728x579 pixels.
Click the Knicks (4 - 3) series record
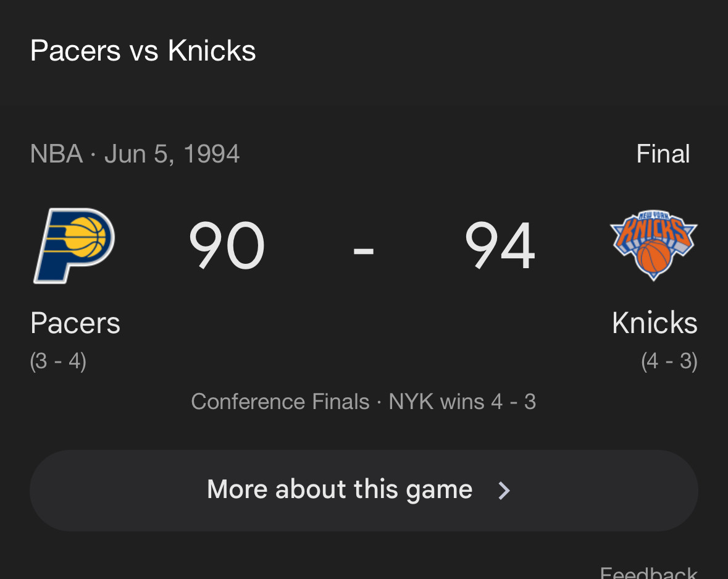[x=669, y=361]
